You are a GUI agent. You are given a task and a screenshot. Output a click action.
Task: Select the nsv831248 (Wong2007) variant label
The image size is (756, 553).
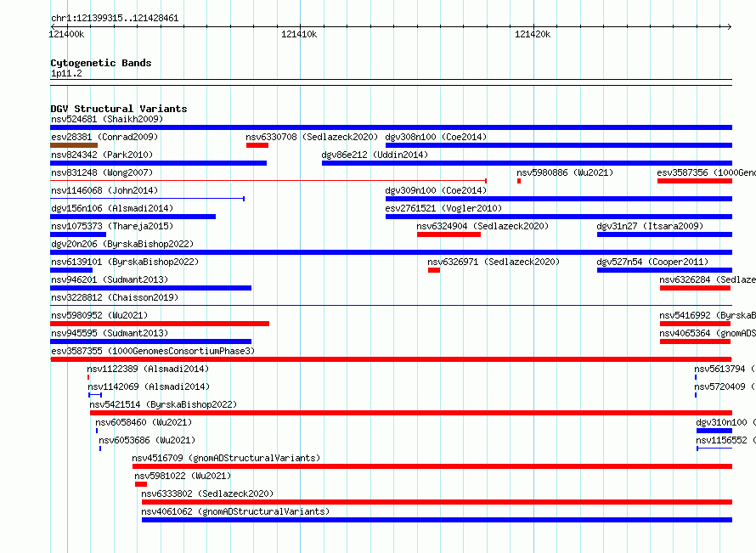point(102,172)
